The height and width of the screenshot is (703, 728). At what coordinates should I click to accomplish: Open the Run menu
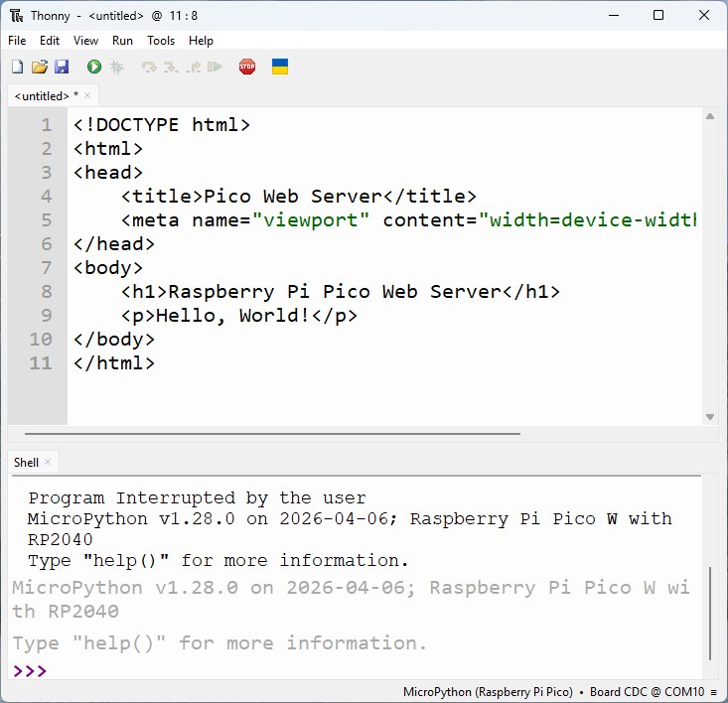[x=122, y=41]
